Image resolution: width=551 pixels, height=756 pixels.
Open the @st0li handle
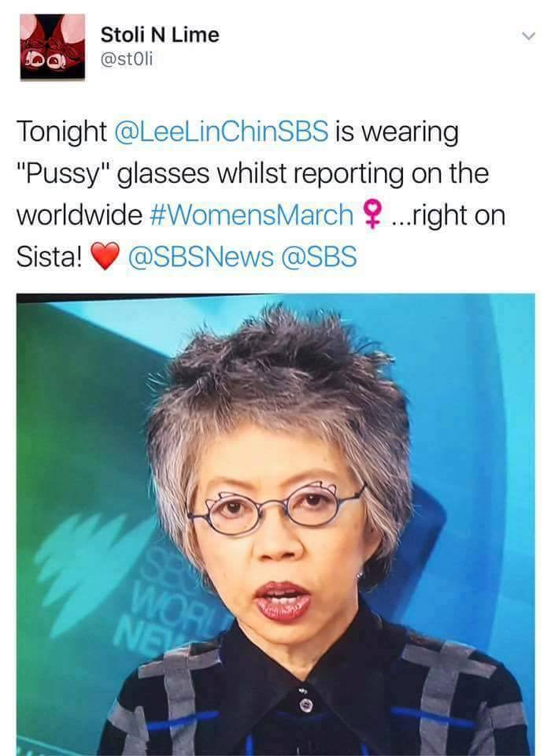point(126,59)
